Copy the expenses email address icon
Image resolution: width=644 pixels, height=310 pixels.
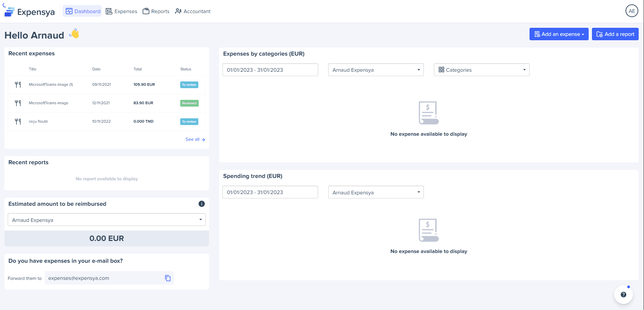coord(168,278)
